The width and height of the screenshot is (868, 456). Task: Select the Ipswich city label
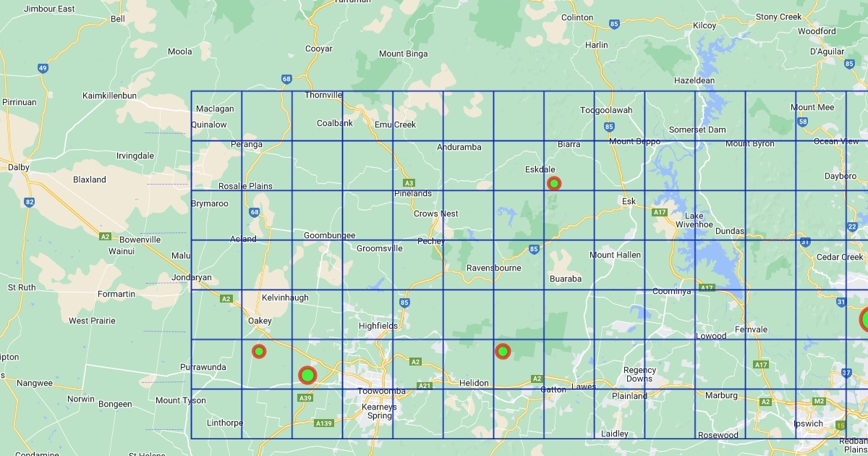[809, 423]
